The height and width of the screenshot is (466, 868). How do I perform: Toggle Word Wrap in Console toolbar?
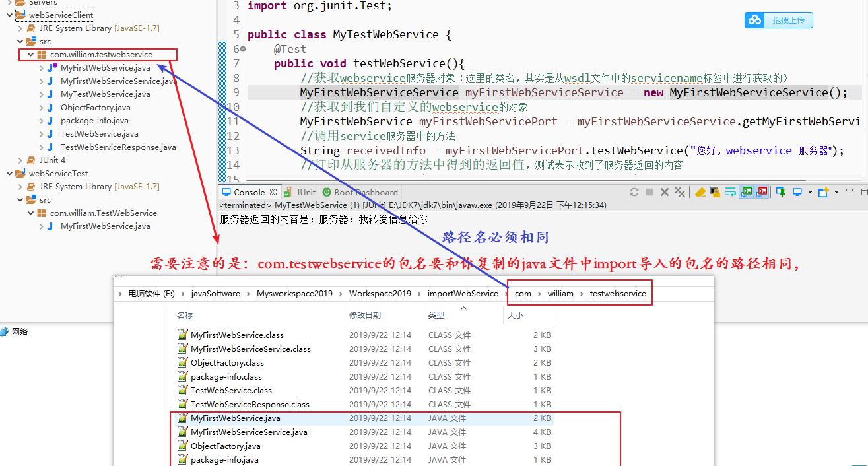coord(731,192)
